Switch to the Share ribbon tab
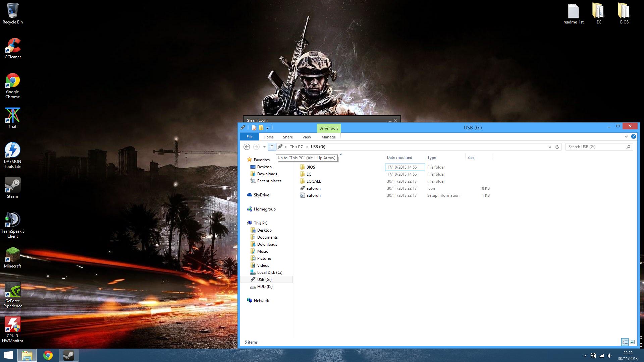The width and height of the screenshot is (644, 362). [x=288, y=137]
